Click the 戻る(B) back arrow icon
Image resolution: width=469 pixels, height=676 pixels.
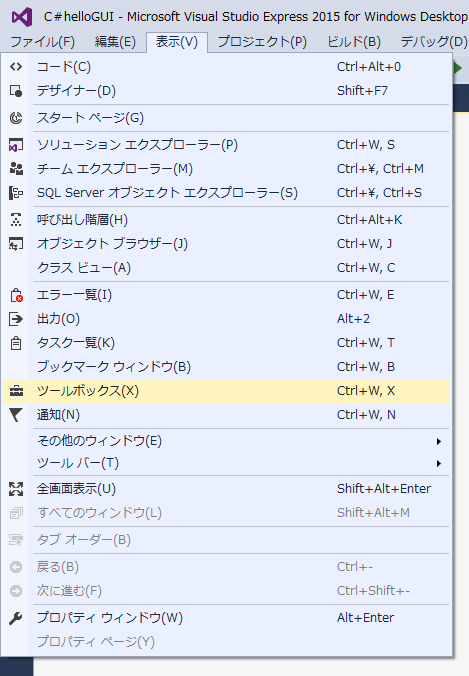click(x=16, y=567)
